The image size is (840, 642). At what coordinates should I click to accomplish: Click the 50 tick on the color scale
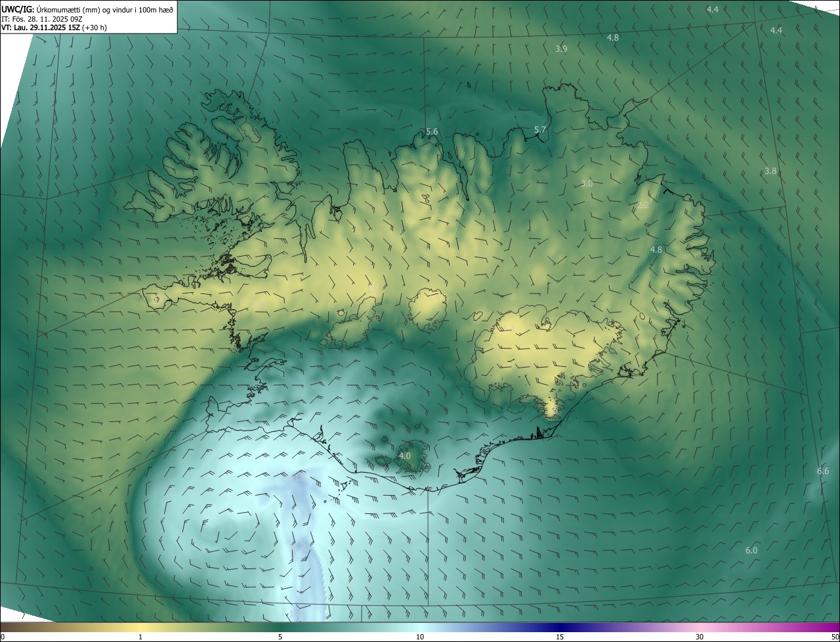tap(835, 637)
